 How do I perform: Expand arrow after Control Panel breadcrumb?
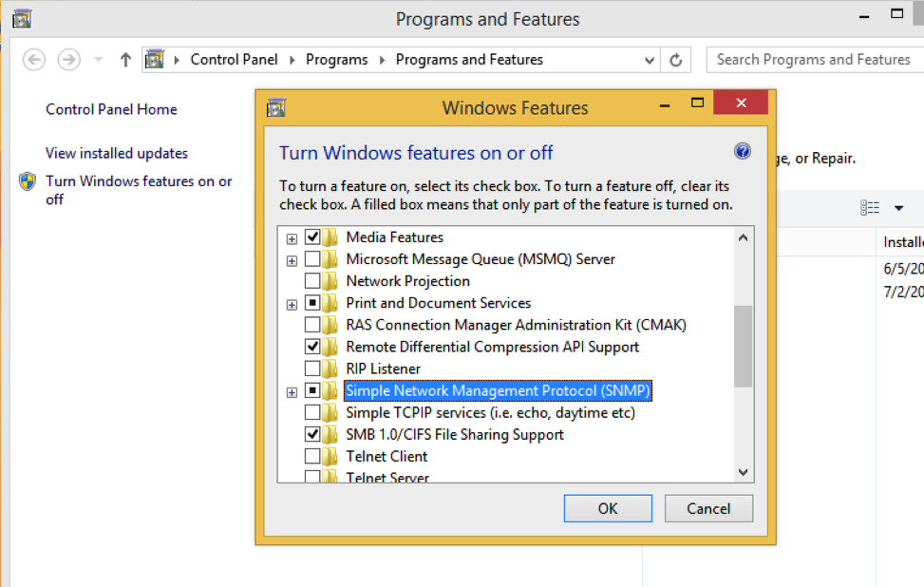pyautogui.click(x=177, y=60)
